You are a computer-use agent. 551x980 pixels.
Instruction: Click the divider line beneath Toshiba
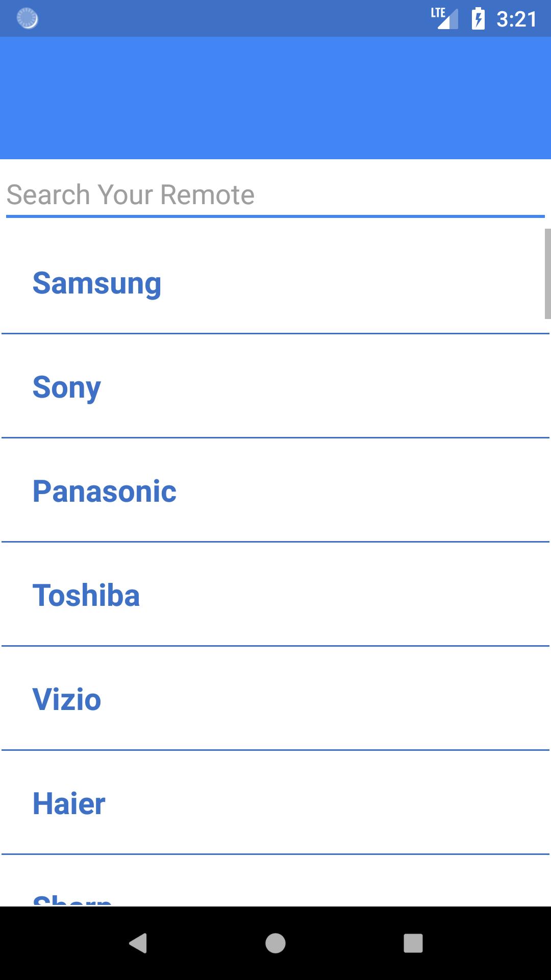[x=275, y=646]
